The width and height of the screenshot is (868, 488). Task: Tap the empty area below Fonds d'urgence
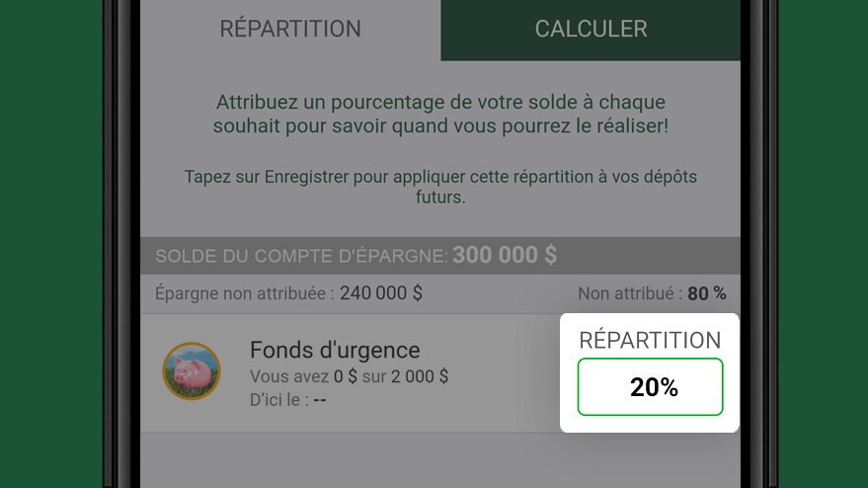(x=440, y=460)
